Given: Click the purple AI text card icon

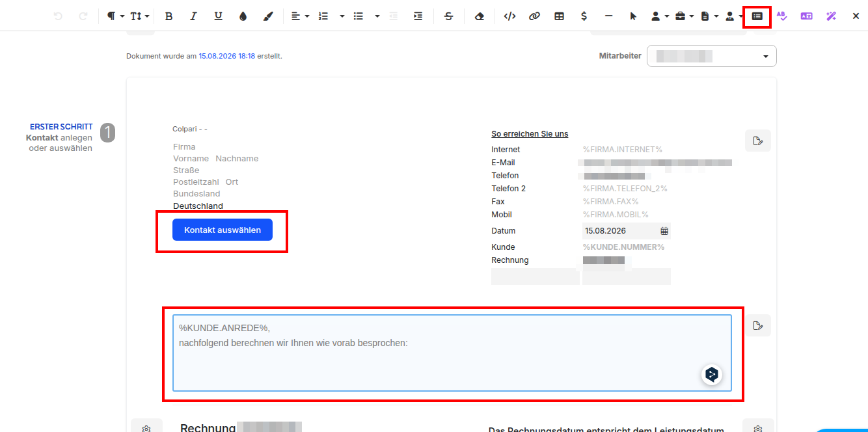Looking at the screenshot, I should (x=806, y=16).
